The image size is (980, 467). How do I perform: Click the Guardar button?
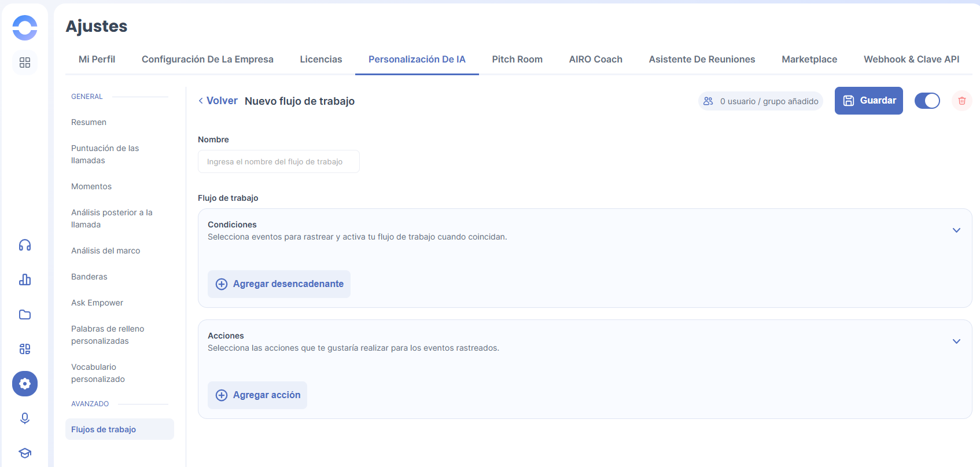[868, 101]
